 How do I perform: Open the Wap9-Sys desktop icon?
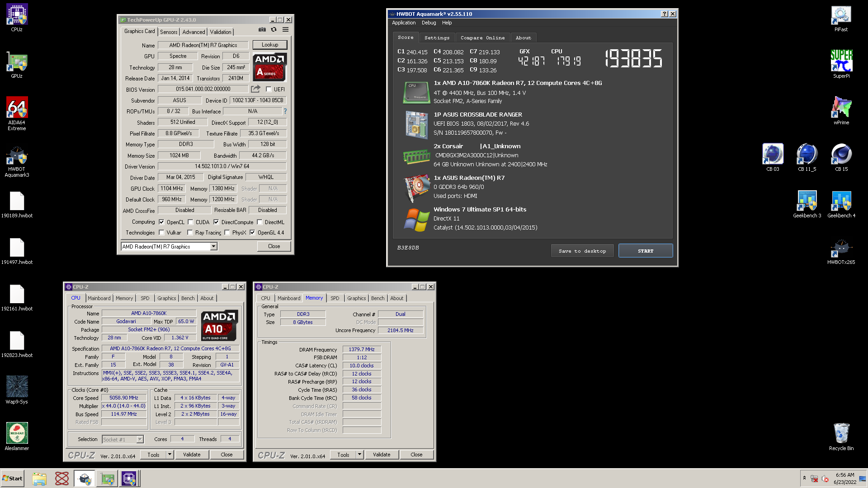tap(17, 389)
